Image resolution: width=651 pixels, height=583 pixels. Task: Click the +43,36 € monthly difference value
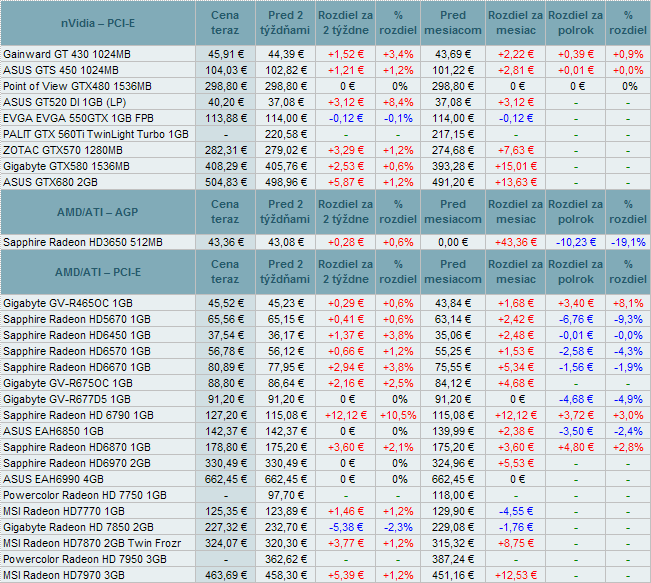(516, 242)
